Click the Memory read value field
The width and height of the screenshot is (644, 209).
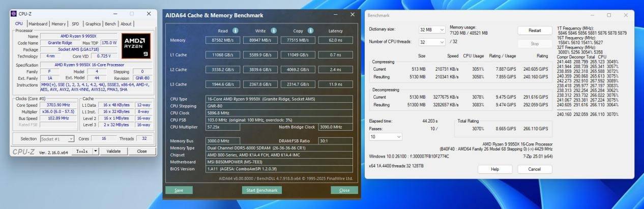point(223,40)
